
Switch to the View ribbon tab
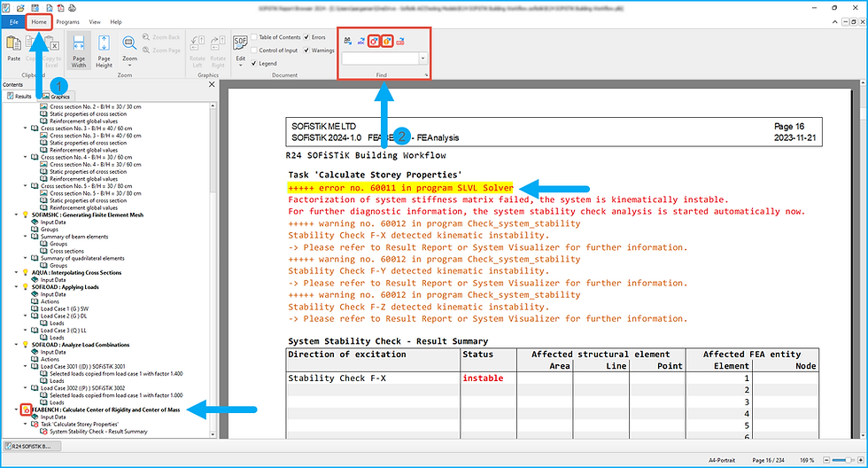[95, 22]
